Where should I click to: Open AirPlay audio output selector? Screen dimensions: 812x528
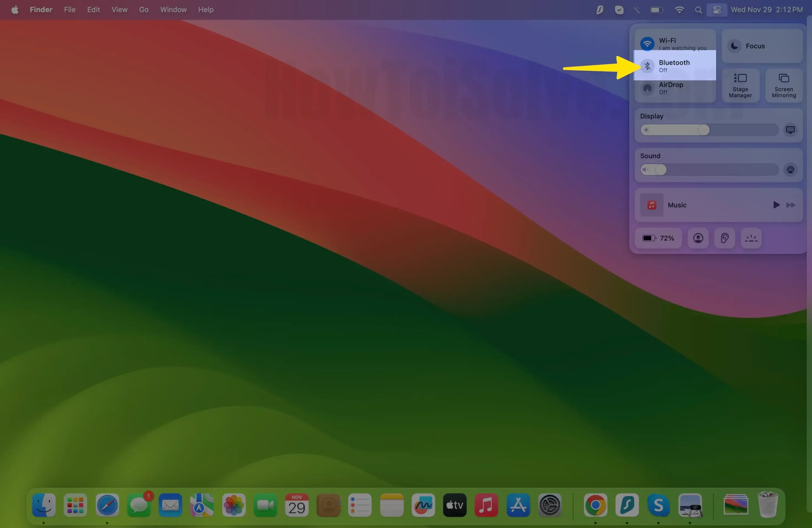click(x=790, y=170)
